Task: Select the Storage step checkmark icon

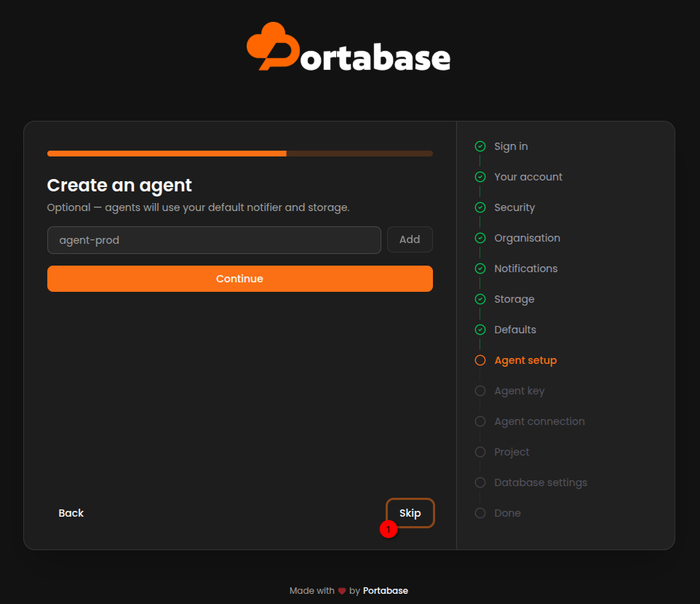Action: pyautogui.click(x=480, y=299)
